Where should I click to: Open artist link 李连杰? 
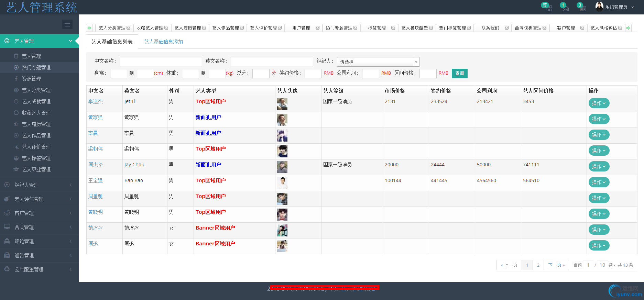95,101
